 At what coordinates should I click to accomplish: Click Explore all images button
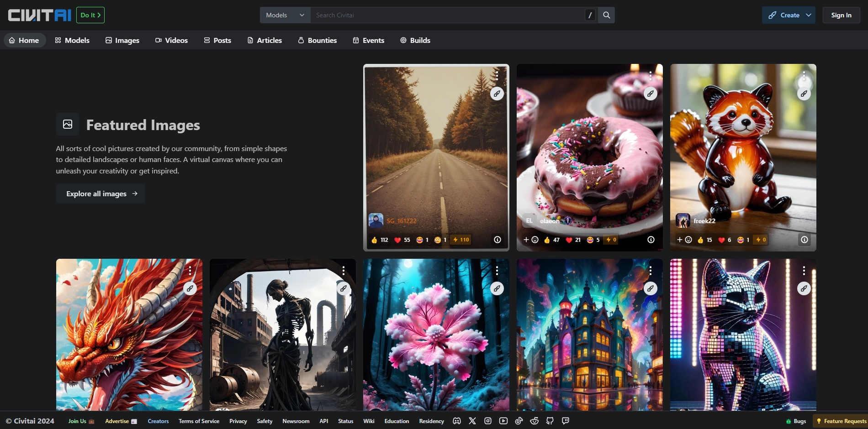pos(101,194)
